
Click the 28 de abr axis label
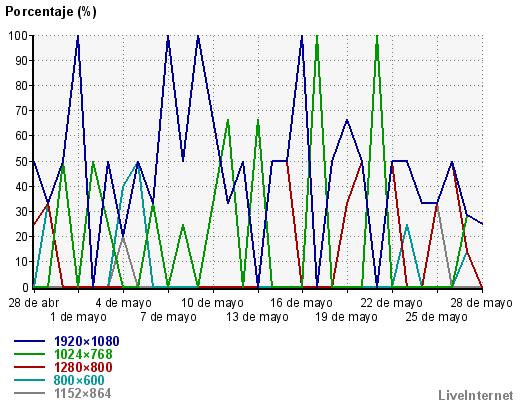coord(34,303)
